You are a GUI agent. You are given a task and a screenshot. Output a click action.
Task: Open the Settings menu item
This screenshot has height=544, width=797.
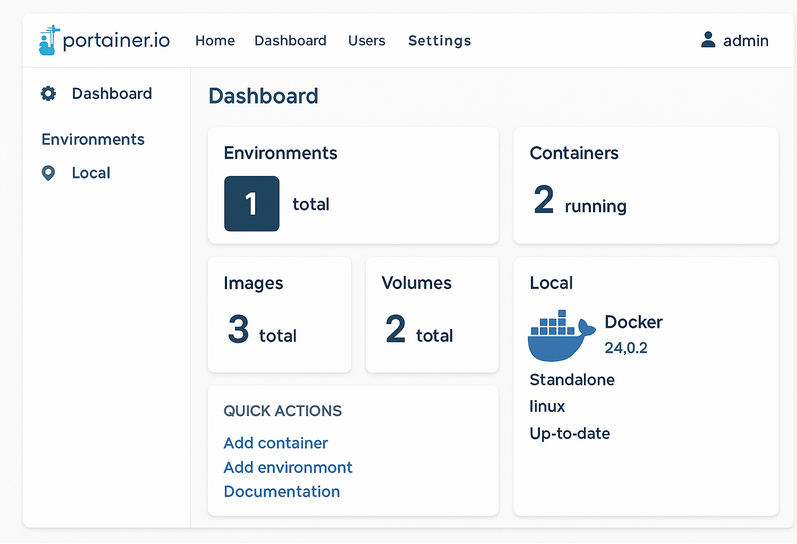(439, 41)
